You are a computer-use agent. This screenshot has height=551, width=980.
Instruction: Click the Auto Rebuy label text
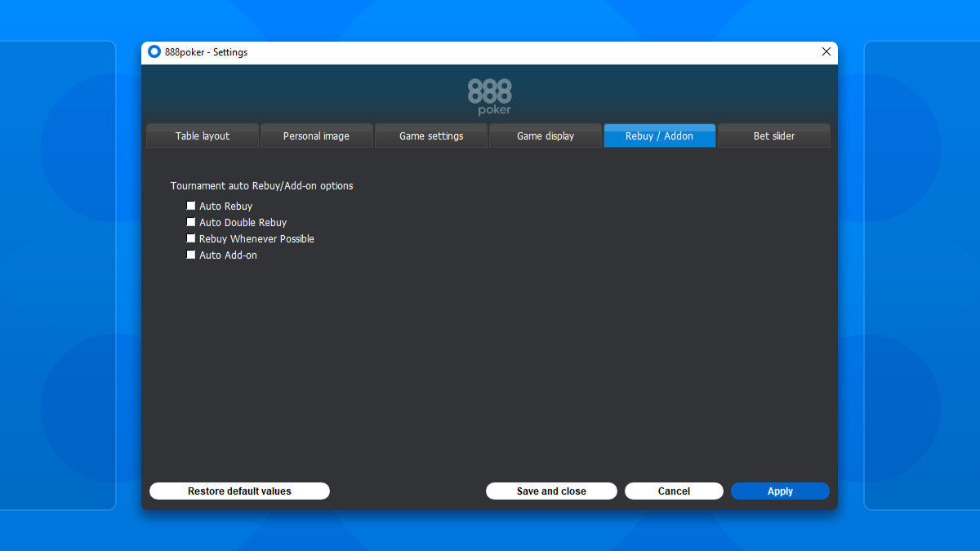click(x=226, y=206)
